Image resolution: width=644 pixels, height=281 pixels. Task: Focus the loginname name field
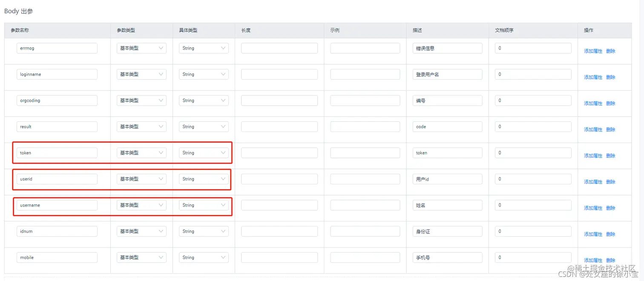pos(57,74)
